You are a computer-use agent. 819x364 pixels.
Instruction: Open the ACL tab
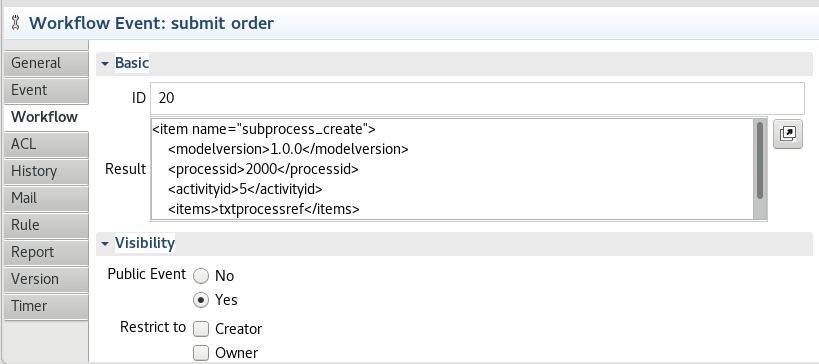pos(46,144)
